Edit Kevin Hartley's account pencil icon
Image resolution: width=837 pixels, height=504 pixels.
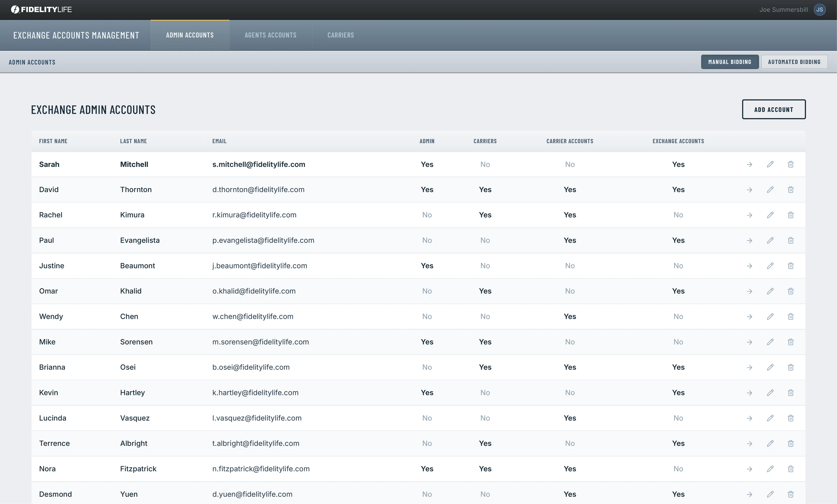click(770, 393)
